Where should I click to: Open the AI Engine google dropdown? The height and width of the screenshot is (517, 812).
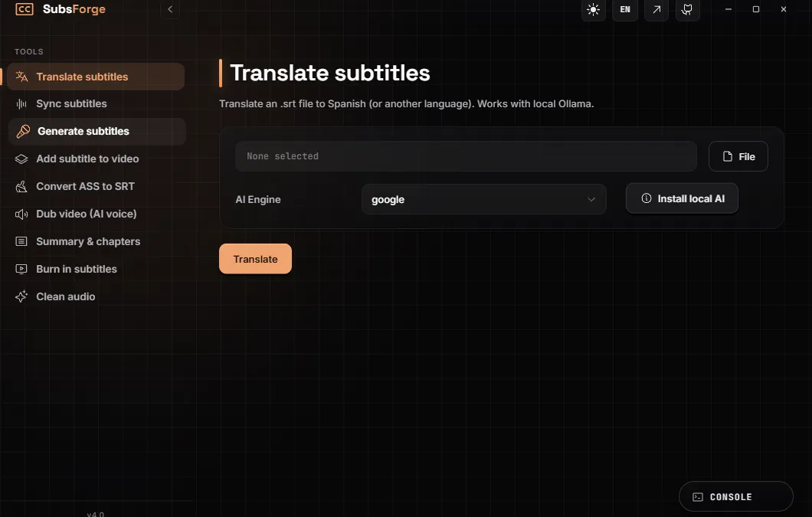pyautogui.click(x=483, y=199)
